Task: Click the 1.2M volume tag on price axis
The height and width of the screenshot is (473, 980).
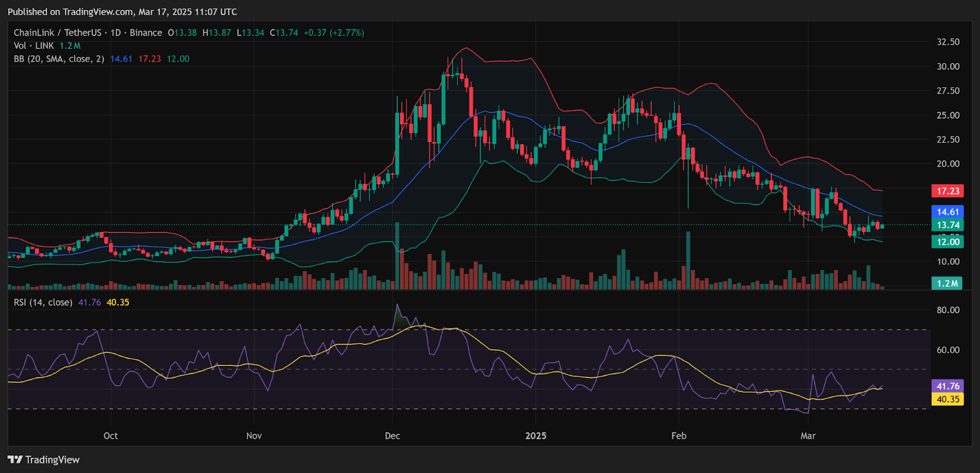Action: (948, 283)
